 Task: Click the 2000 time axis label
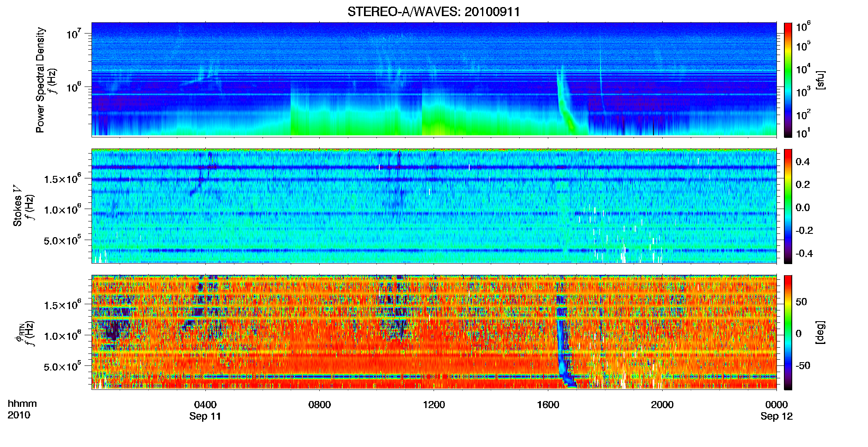click(662, 405)
